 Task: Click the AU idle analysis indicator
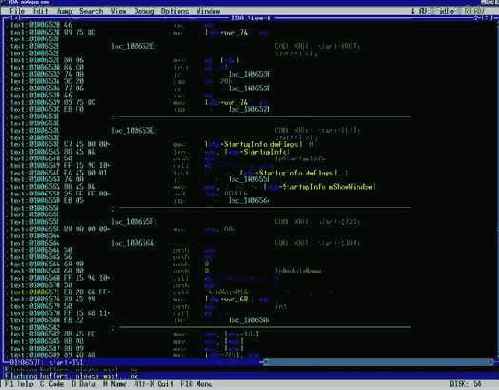tap(437, 11)
